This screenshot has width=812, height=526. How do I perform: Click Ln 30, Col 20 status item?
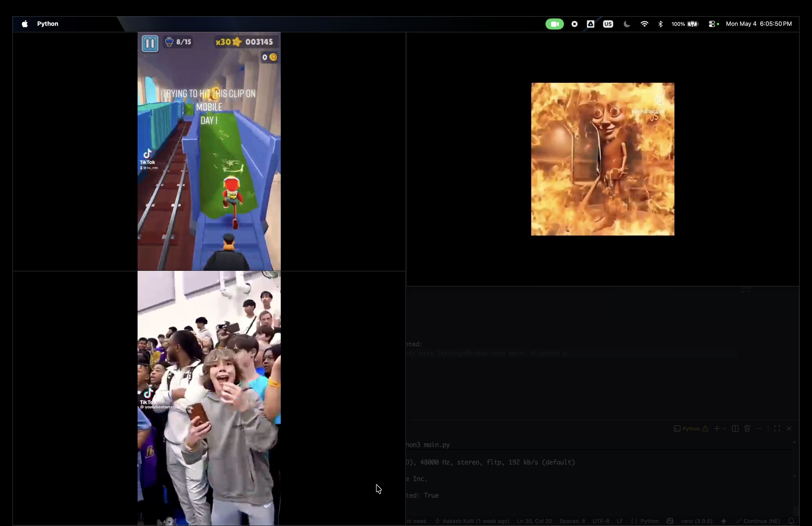pos(534,521)
